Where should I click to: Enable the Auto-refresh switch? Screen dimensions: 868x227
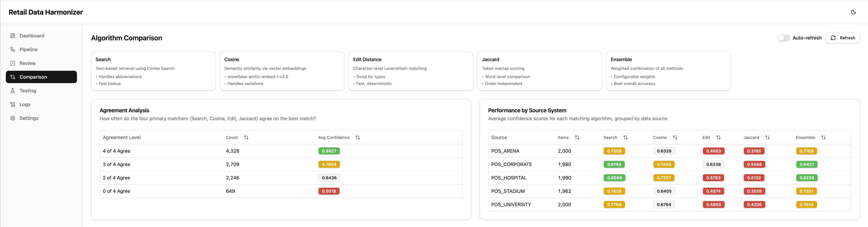point(783,38)
